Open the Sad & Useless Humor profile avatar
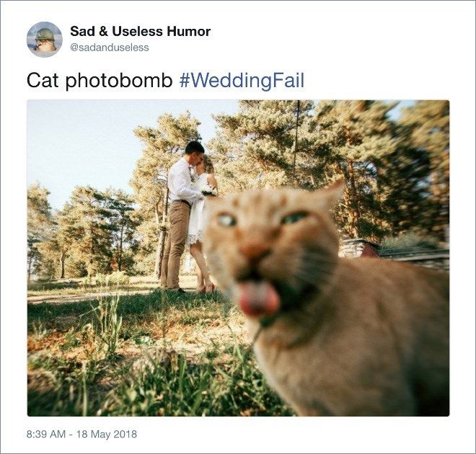This screenshot has height=454, width=476. pyautogui.click(x=45, y=40)
